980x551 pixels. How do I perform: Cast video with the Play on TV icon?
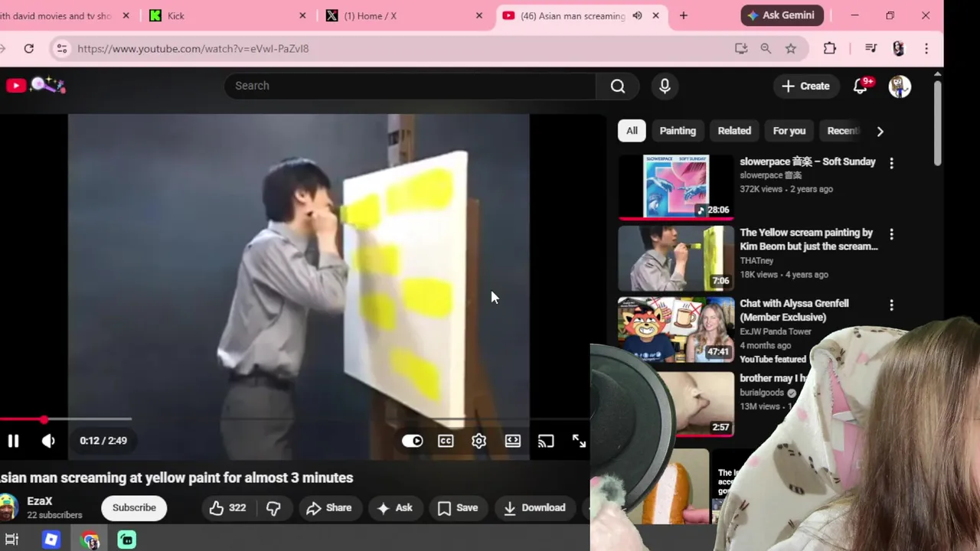(x=546, y=441)
